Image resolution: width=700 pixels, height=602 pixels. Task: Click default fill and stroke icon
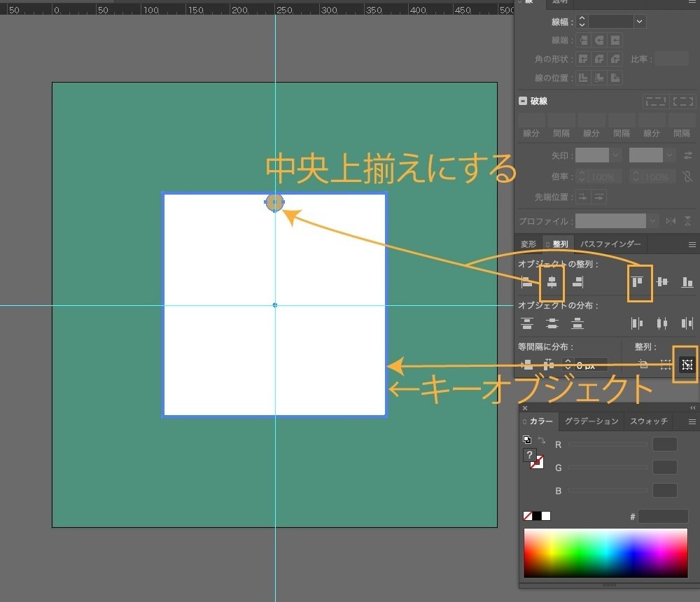point(527,440)
